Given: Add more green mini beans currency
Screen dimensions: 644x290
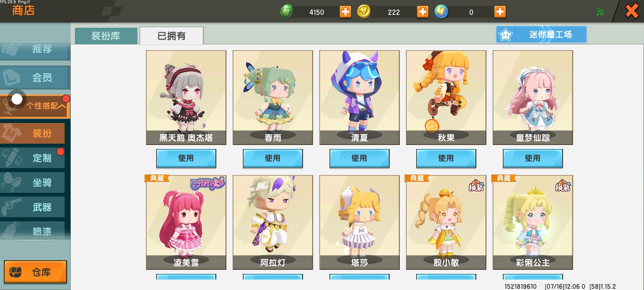Looking at the screenshot, I should (345, 12).
